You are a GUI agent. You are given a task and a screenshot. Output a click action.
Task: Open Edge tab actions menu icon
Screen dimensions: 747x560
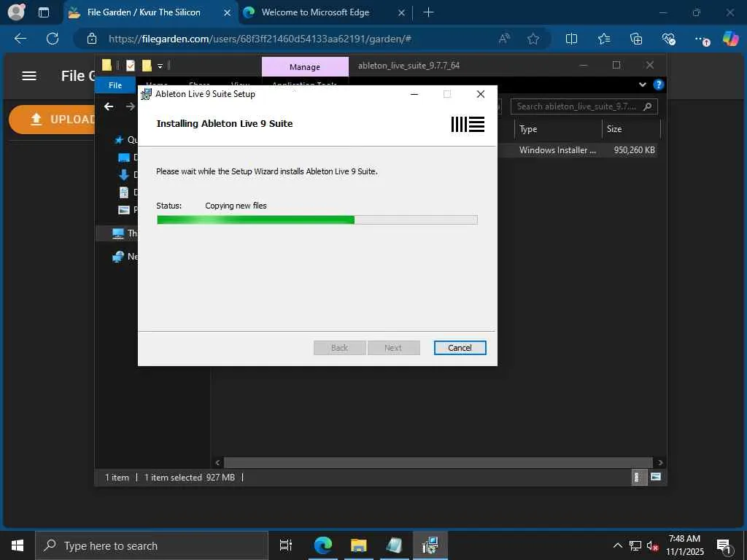43,12
